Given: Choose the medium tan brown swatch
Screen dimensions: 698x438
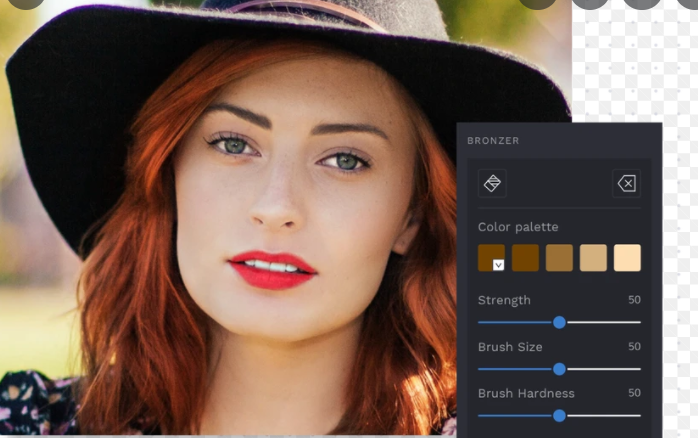Looking at the screenshot, I should tap(559, 257).
